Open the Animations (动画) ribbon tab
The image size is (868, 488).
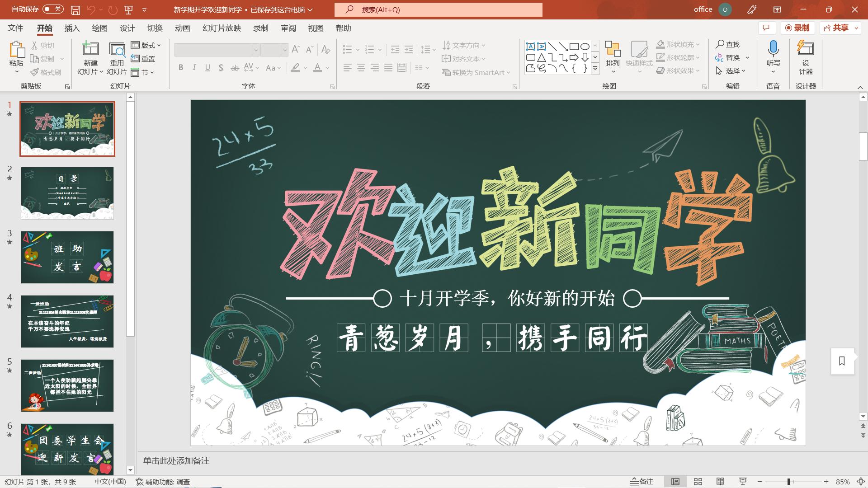[x=182, y=28]
